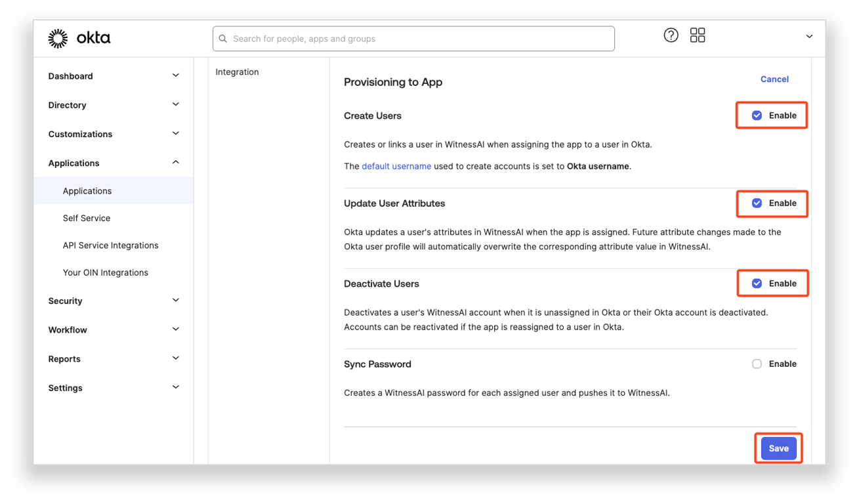Viewport: 859px width, 504px height.
Task: Open API Service Integrations menu item
Action: click(x=110, y=245)
